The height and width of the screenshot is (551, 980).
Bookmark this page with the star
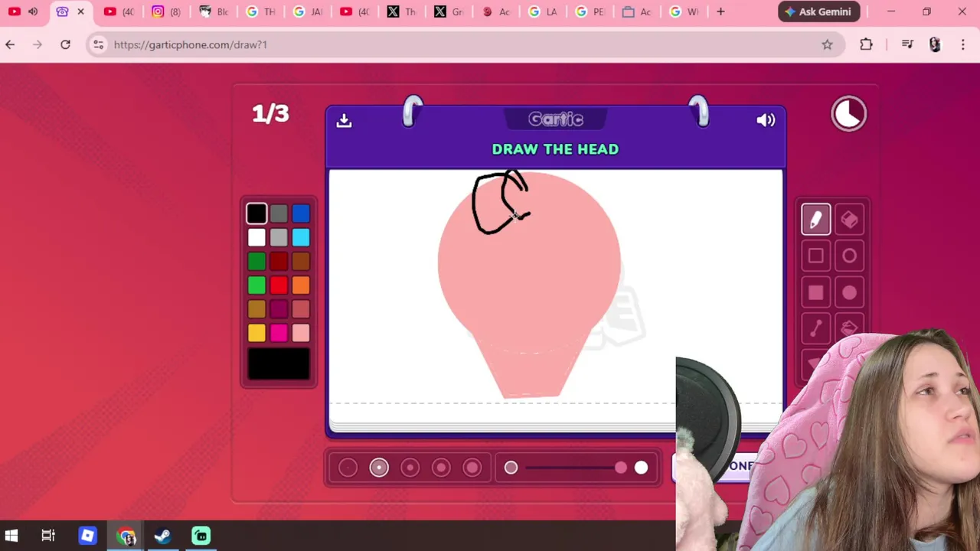[x=827, y=44]
